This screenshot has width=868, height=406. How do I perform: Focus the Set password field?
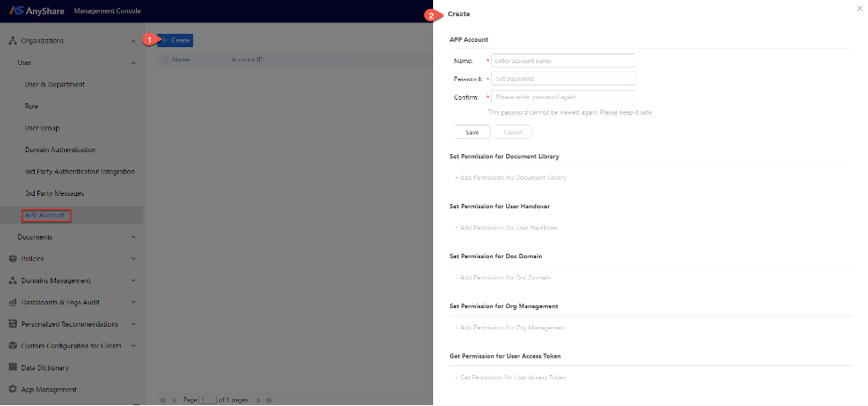coord(564,78)
